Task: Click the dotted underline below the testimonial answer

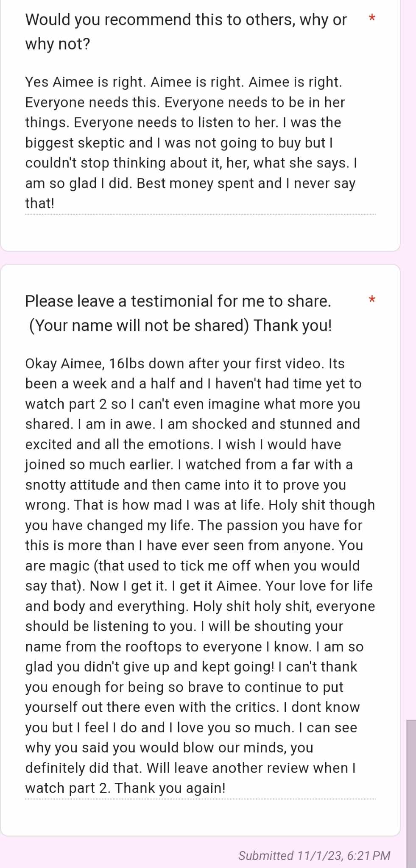Action: click(x=200, y=799)
